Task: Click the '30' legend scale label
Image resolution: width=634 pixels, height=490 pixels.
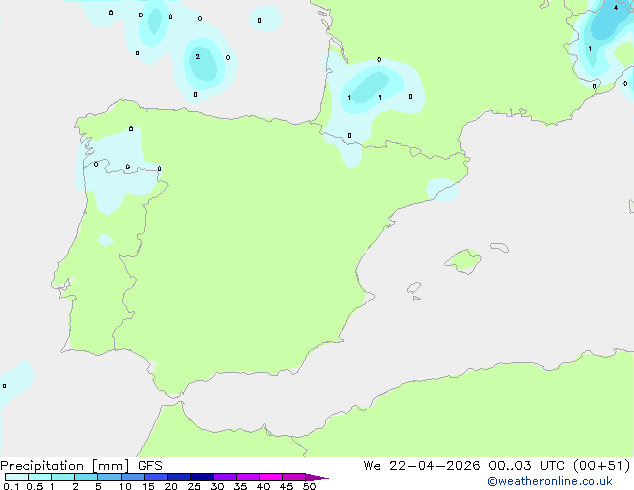Action: point(217,486)
